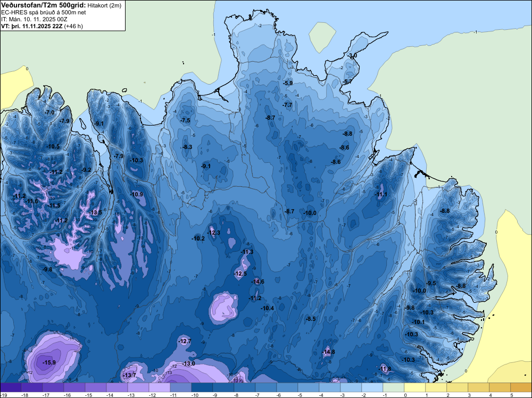532x398 pixels.
Task: Click the -7.5 temperature value
Action: (x=185, y=120)
